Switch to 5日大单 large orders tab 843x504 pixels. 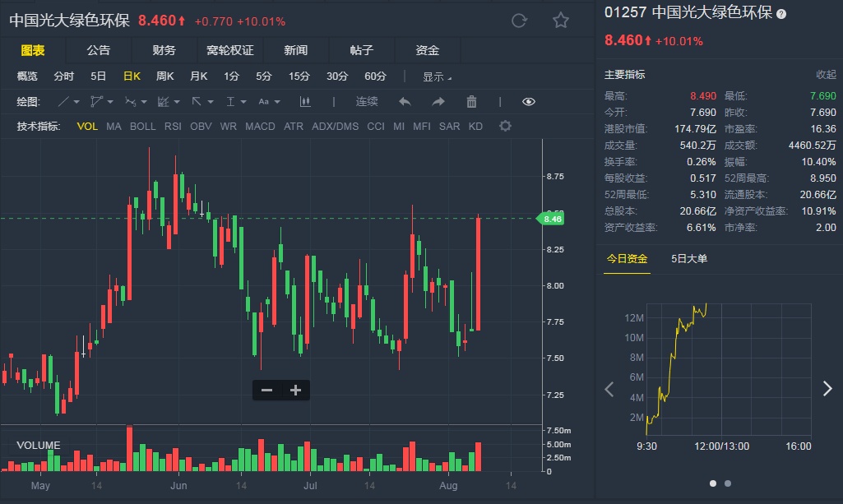pos(688,258)
